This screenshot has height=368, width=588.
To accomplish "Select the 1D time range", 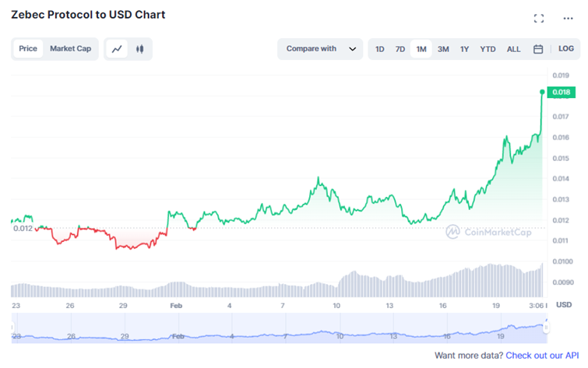I will 380,49.
